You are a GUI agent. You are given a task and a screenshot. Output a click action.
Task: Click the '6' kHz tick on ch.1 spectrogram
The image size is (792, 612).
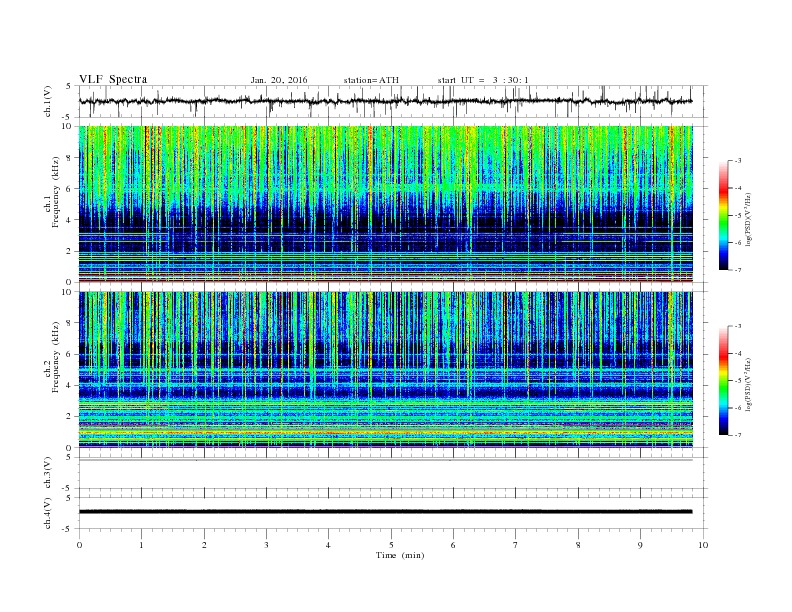pyautogui.click(x=70, y=189)
